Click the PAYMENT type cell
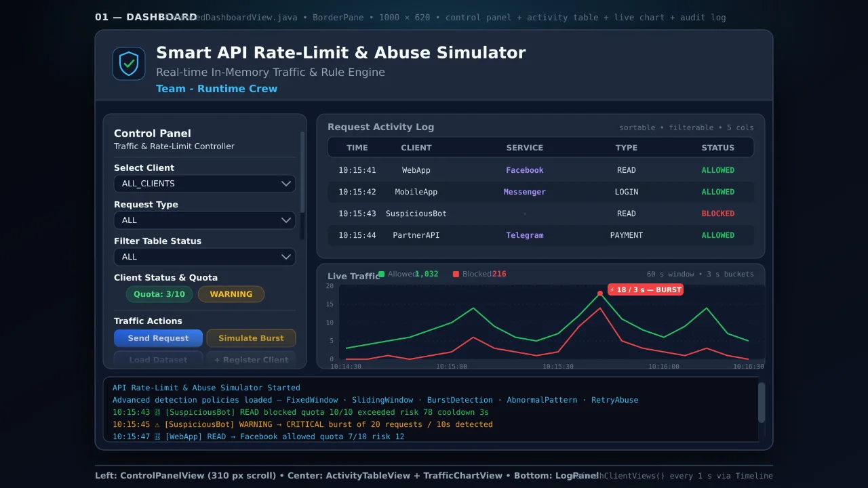The image size is (868, 488). tap(627, 235)
